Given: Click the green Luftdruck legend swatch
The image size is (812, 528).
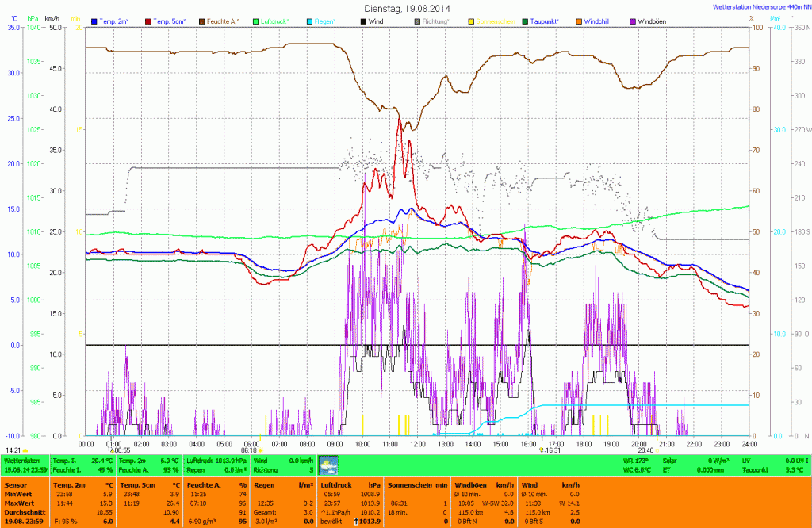Looking at the screenshot, I should (x=255, y=20).
